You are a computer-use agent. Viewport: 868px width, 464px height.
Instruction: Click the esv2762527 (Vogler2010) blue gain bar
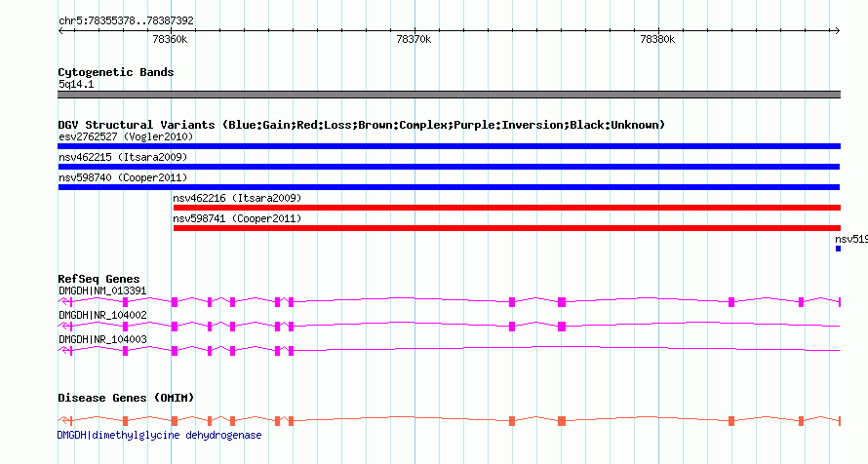pos(449,146)
